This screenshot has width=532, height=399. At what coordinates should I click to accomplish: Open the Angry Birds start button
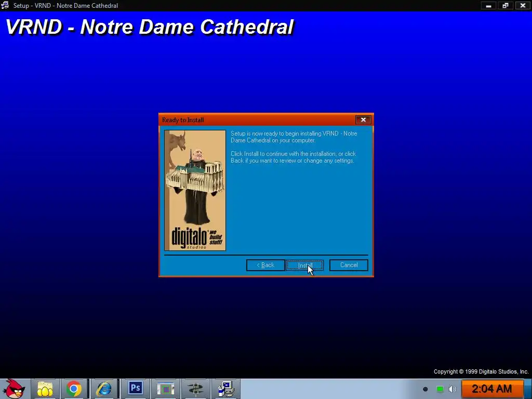[14, 389]
